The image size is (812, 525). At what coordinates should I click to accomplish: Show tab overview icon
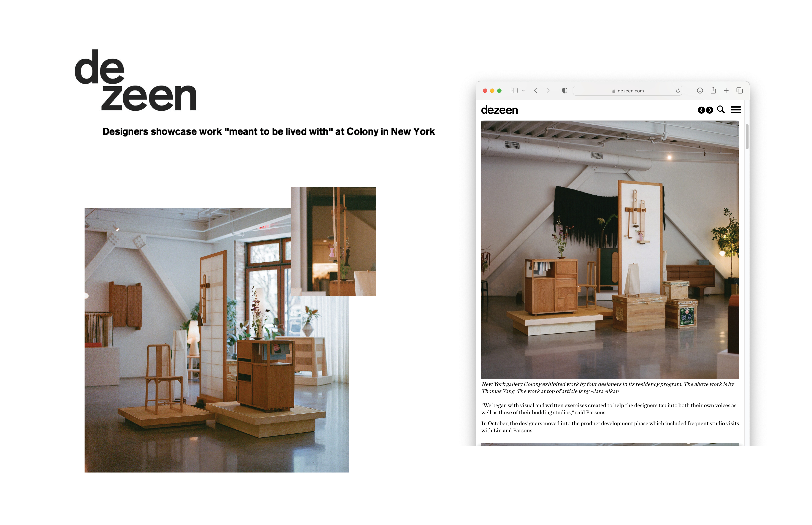pyautogui.click(x=740, y=90)
